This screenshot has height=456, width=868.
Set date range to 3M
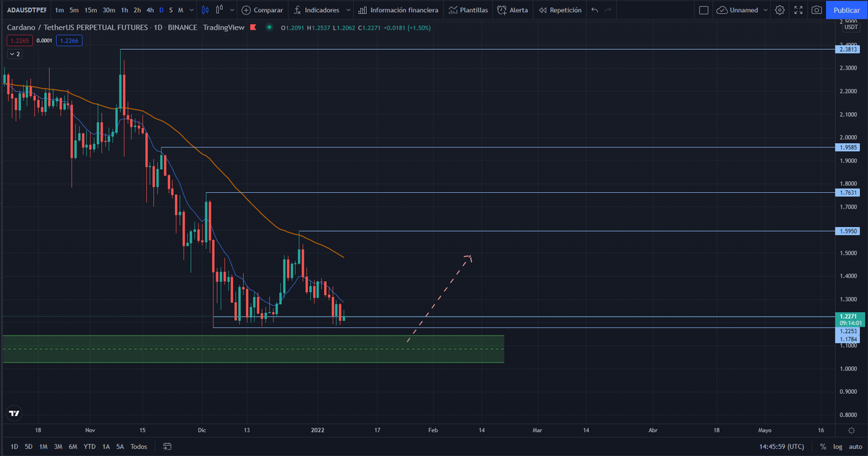[x=58, y=447]
